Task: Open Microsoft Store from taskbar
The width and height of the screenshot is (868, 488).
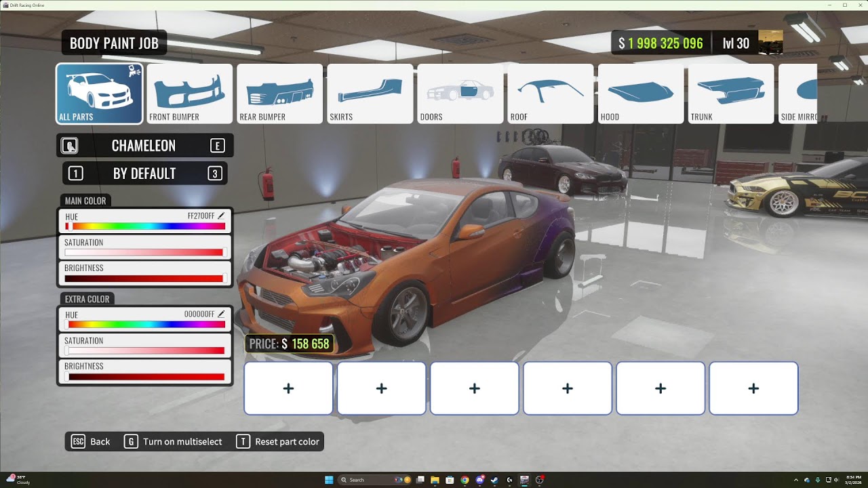Action: tap(450, 480)
